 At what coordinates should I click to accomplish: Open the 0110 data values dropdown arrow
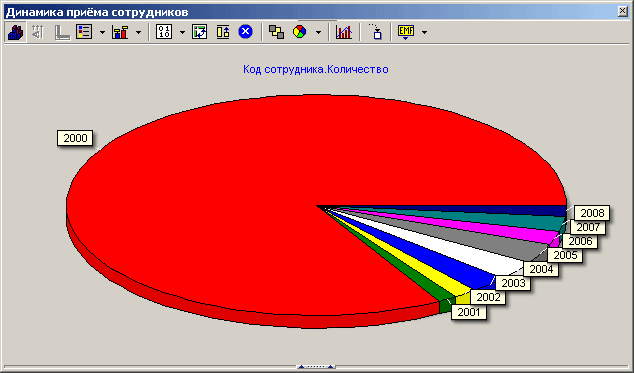[182, 32]
